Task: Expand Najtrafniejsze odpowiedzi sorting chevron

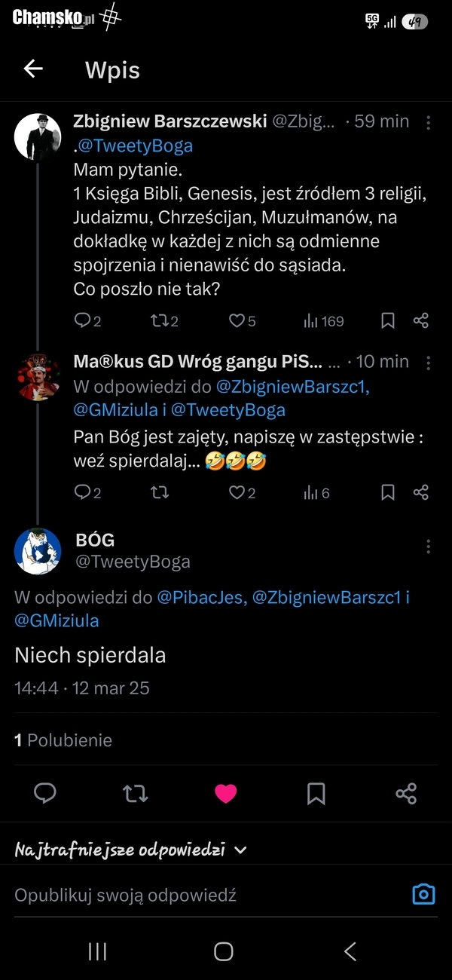Action: pyautogui.click(x=240, y=850)
